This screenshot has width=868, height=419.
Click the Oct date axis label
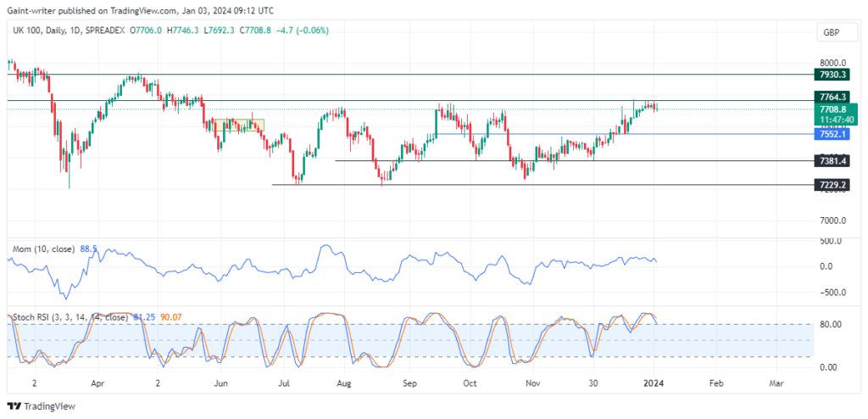tap(470, 383)
